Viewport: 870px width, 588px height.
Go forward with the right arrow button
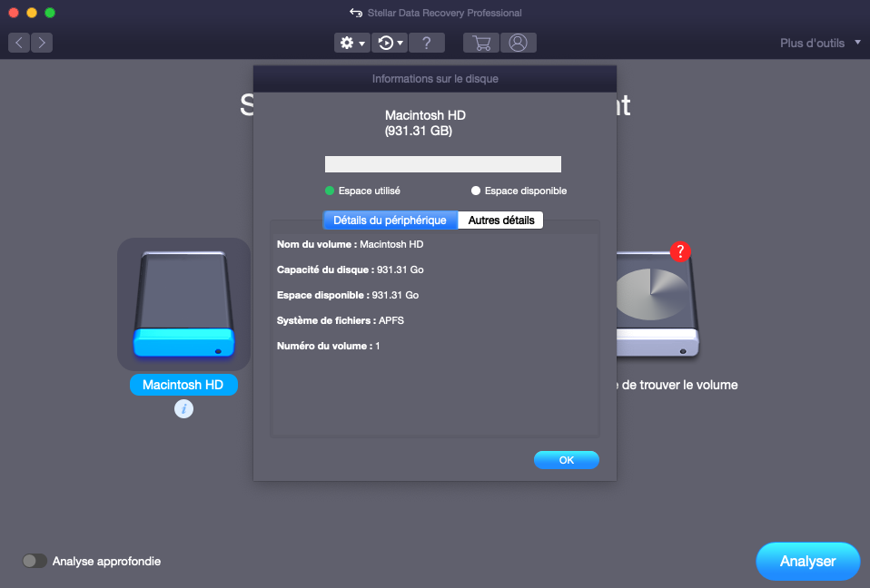tap(42, 43)
